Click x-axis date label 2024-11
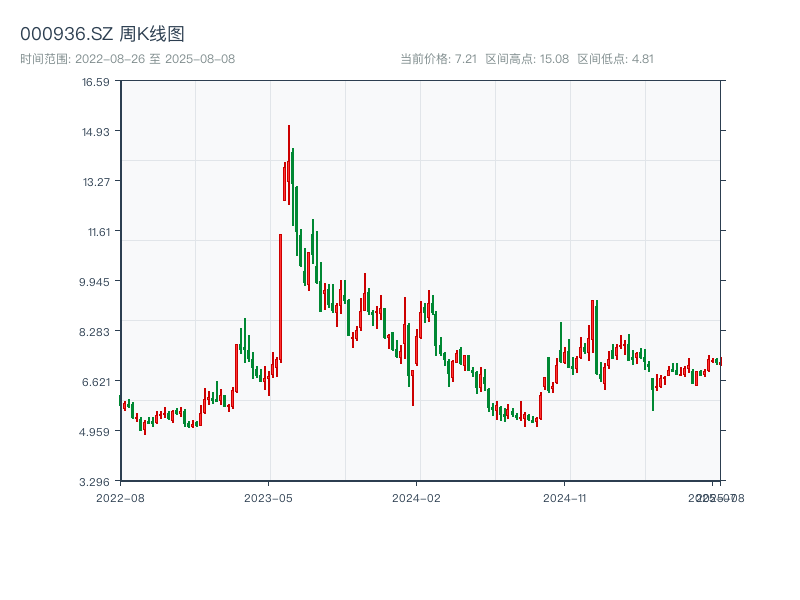 click(x=564, y=498)
